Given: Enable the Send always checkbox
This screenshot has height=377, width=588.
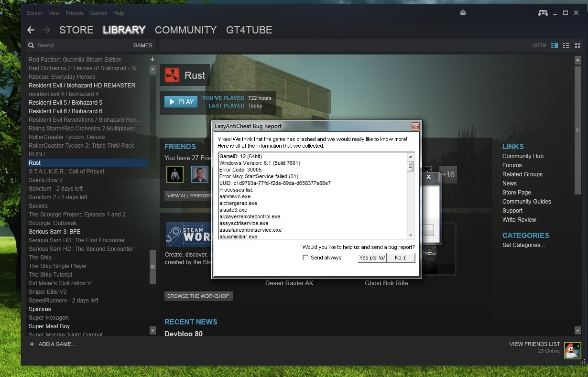Looking at the screenshot, I should (x=305, y=258).
